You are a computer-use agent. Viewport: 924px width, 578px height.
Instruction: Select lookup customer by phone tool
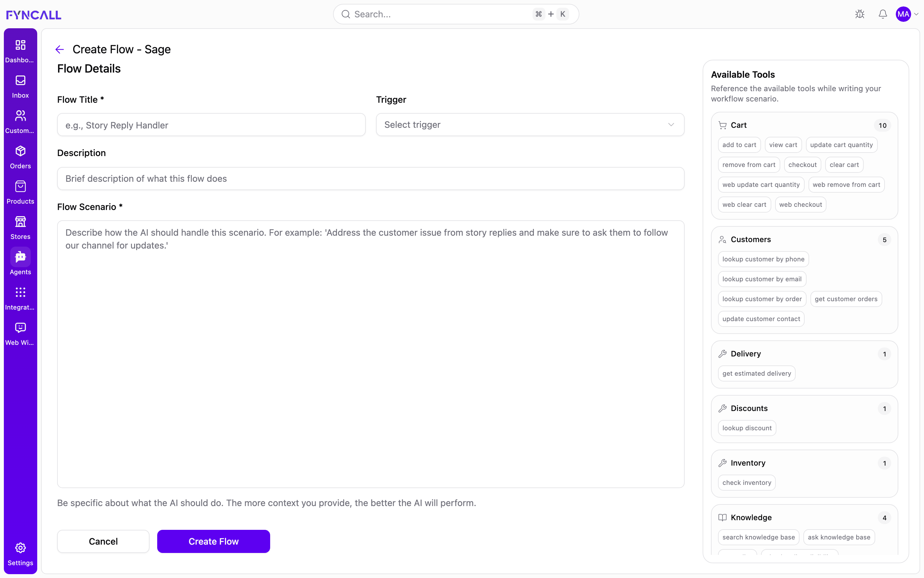point(763,259)
